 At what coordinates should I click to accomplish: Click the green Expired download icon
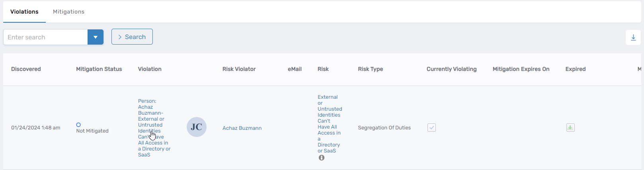(x=570, y=128)
